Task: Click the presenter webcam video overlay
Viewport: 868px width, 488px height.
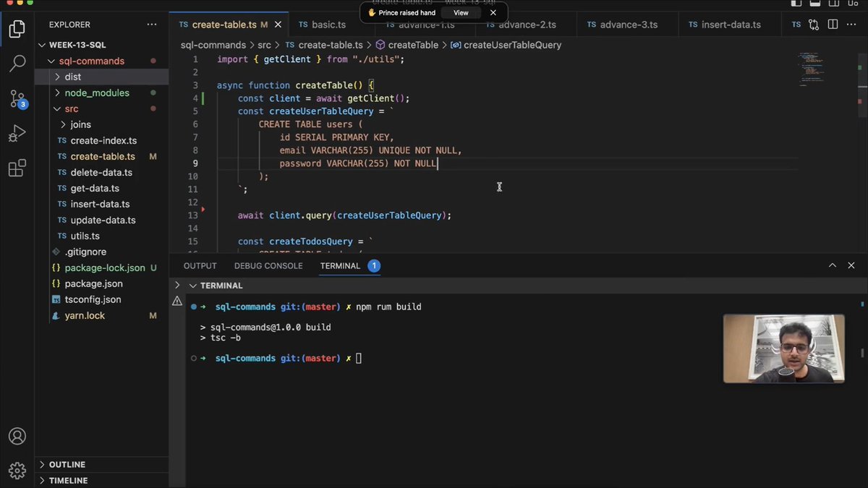Action: [x=784, y=348]
